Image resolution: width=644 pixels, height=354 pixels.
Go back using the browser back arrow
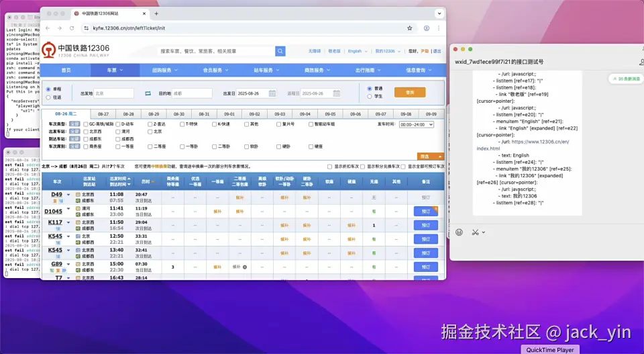pyautogui.click(x=48, y=28)
